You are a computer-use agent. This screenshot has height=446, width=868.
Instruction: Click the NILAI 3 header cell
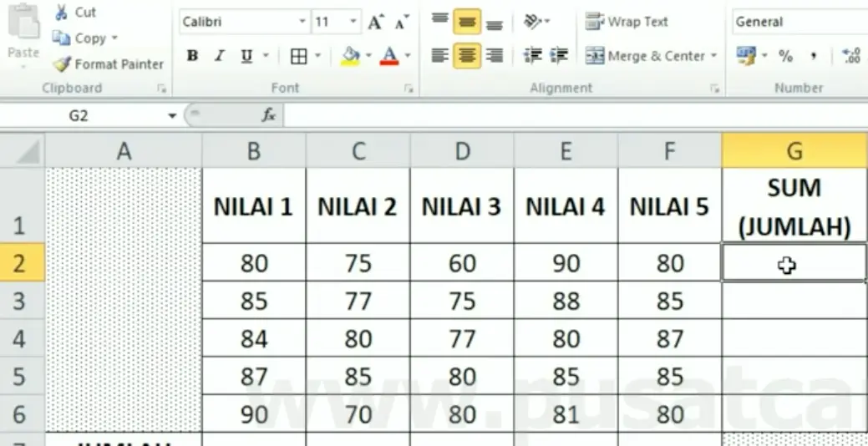tap(462, 205)
